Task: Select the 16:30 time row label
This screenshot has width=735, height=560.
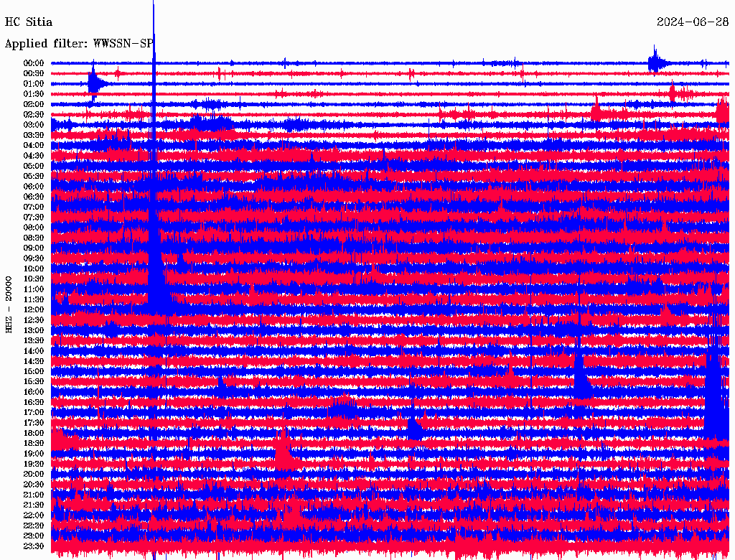Action: [x=34, y=403]
